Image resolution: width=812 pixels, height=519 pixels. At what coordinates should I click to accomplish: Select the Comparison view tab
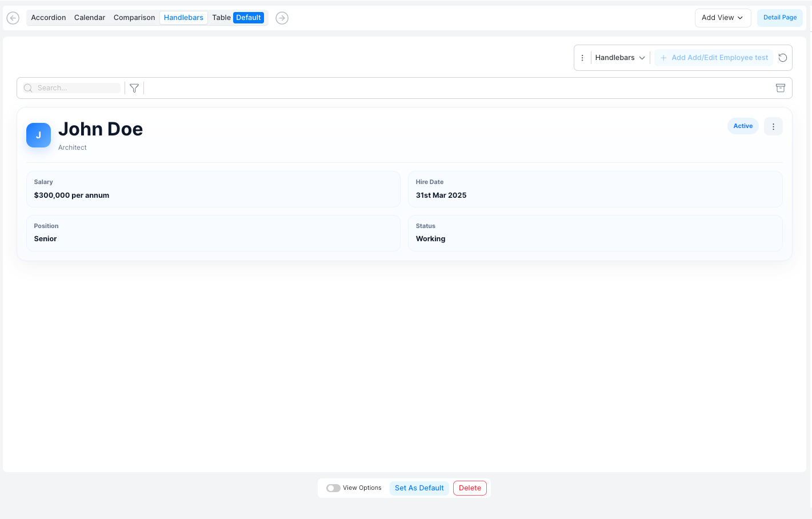click(134, 17)
